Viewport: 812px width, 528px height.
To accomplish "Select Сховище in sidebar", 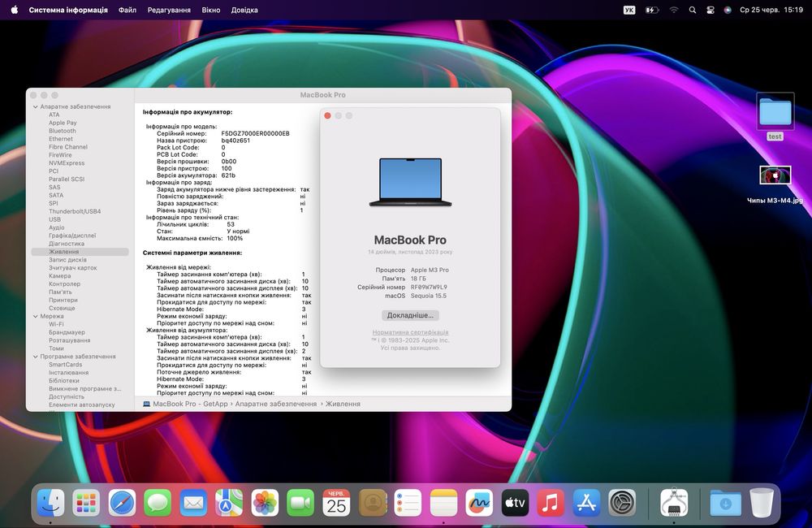I will point(62,309).
